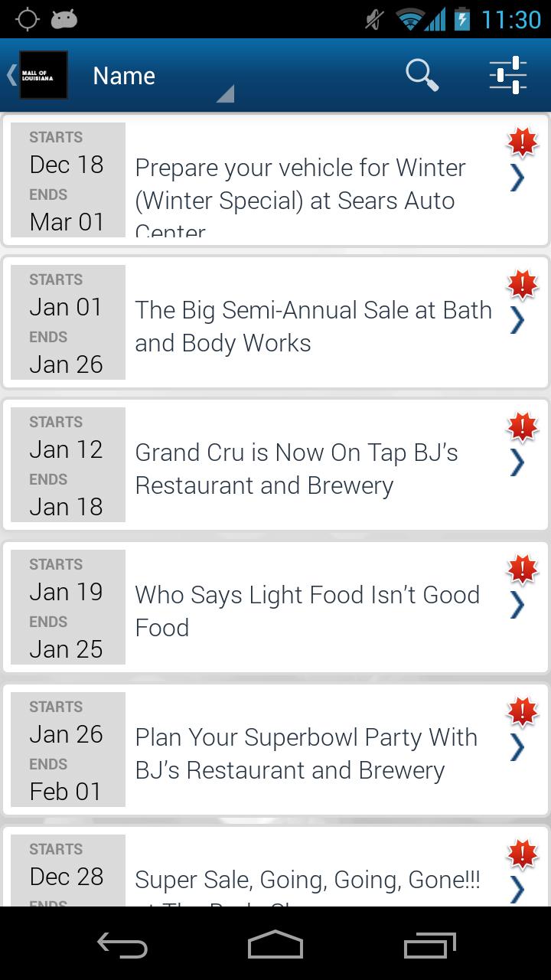
Task: Tap red alert badge on Grand Cru event
Action: tap(523, 427)
